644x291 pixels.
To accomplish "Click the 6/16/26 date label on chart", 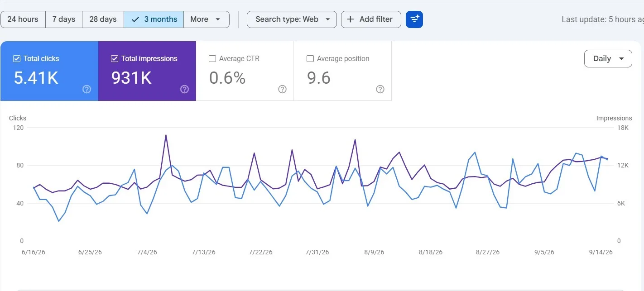I will 33,252.
